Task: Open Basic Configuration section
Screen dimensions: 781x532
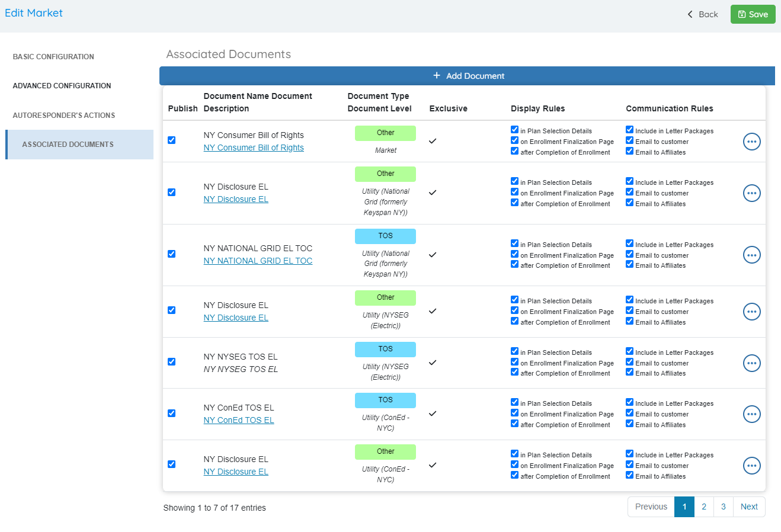Action: coord(53,57)
